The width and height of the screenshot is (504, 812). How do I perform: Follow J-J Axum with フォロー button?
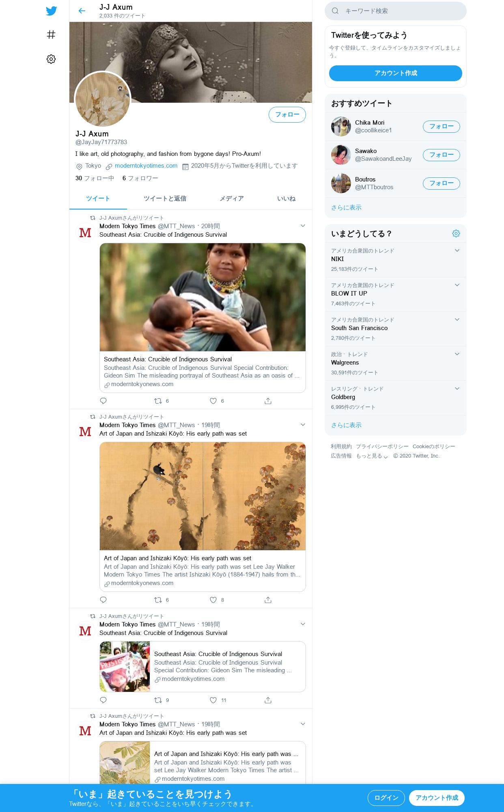click(x=287, y=114)
